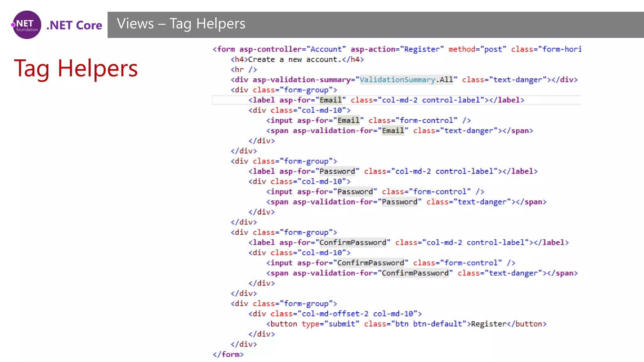The image size is (644, 362).
Task: Click the input asp-for="Password" line
Action: tap(375, 192)
